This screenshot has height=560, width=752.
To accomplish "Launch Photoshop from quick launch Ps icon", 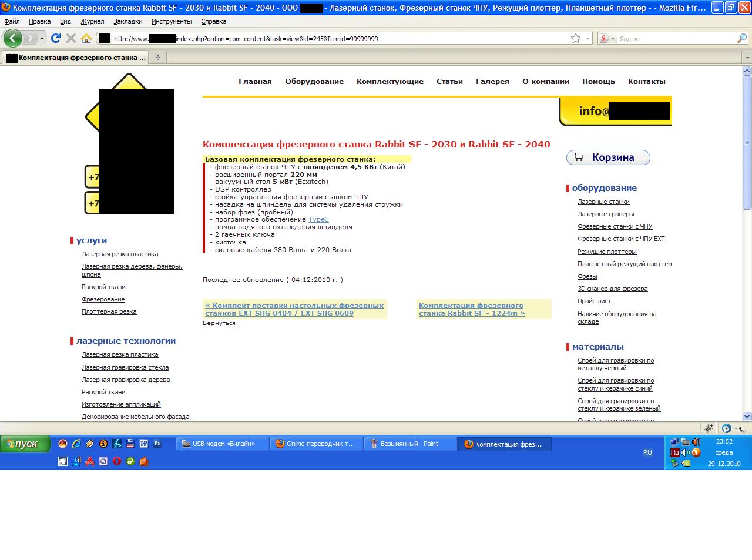I will click(x=157, y=444).
